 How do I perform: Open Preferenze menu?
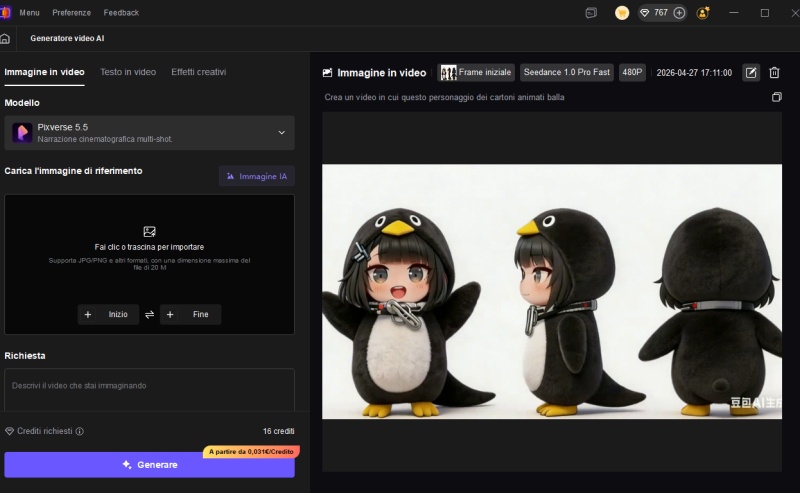(x=71, y=13)
